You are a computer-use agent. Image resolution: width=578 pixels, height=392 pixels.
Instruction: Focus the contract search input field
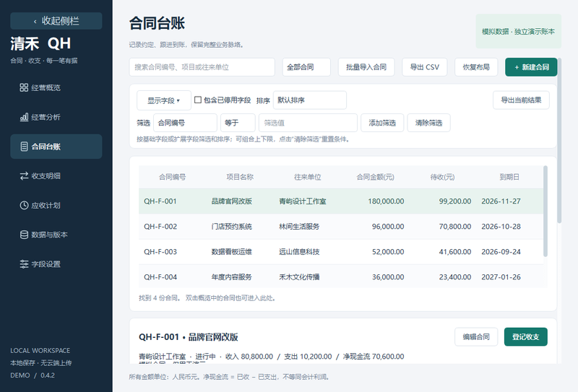202,67
